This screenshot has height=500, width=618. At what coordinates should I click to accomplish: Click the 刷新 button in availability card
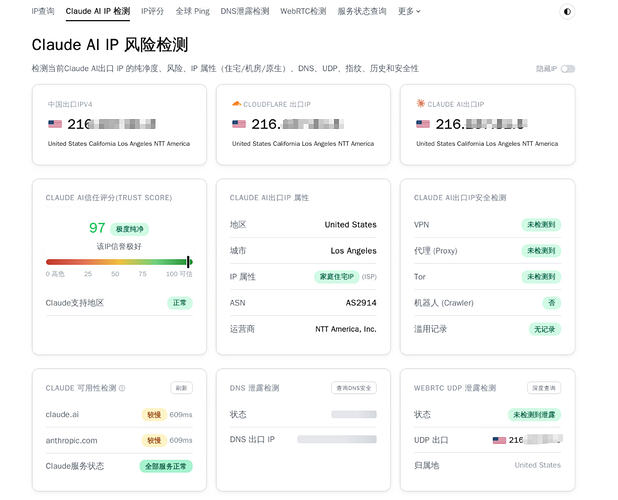(182, 388)
